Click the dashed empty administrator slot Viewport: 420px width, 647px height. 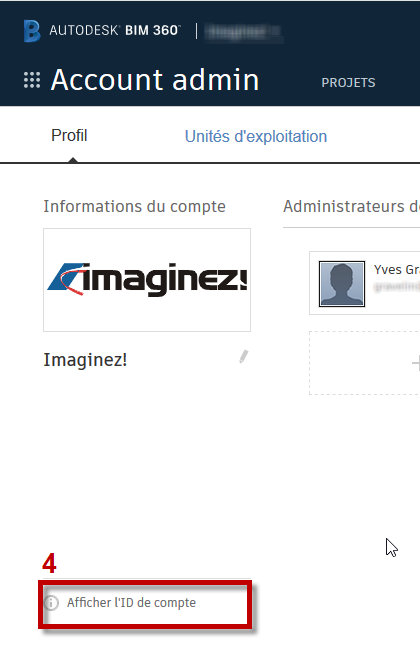(x=365, y=363)
